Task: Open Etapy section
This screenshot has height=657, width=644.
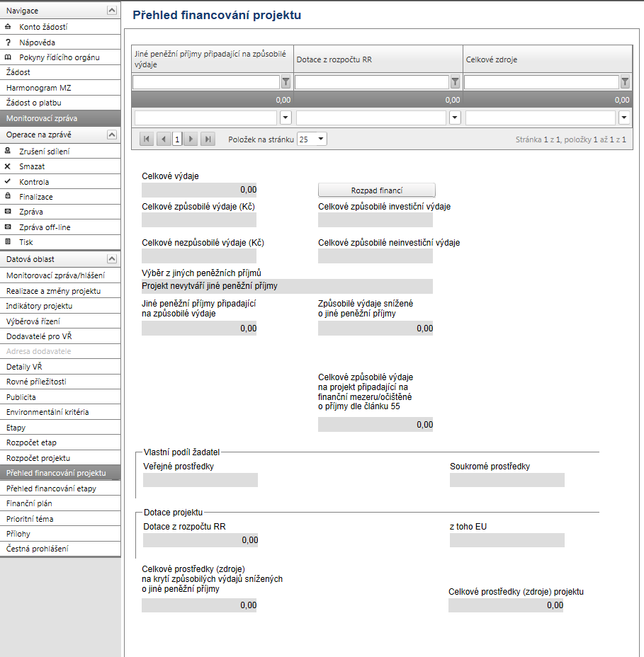Action: 60,428
